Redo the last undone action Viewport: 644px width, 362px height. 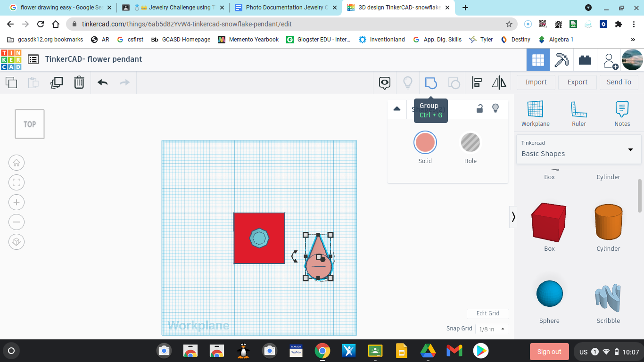point(124,82)
